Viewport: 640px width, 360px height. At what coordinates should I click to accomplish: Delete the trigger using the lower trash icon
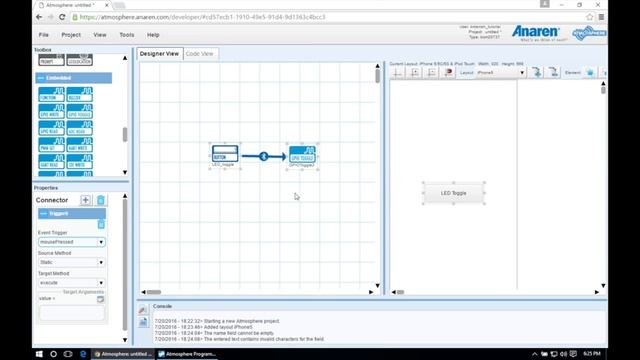tap(101, 224)
